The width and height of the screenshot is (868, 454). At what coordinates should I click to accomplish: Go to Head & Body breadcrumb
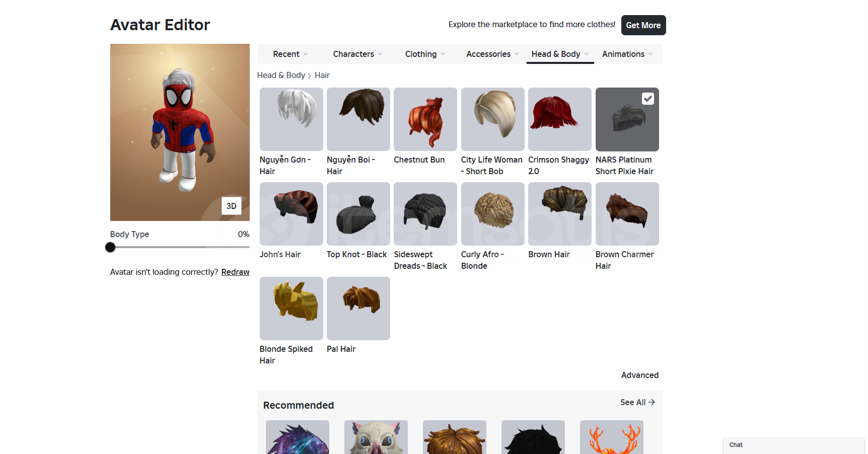(x=281, y=75)
